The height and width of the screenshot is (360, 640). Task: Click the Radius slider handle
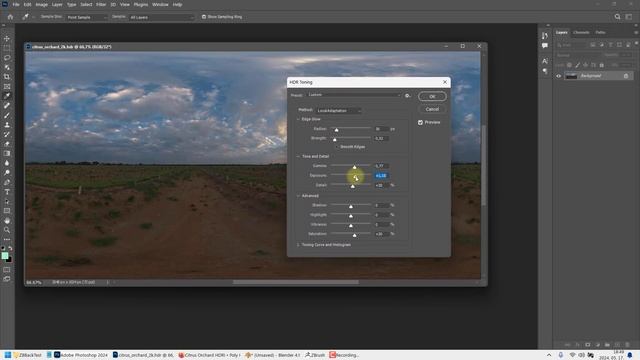coord(336,130)
